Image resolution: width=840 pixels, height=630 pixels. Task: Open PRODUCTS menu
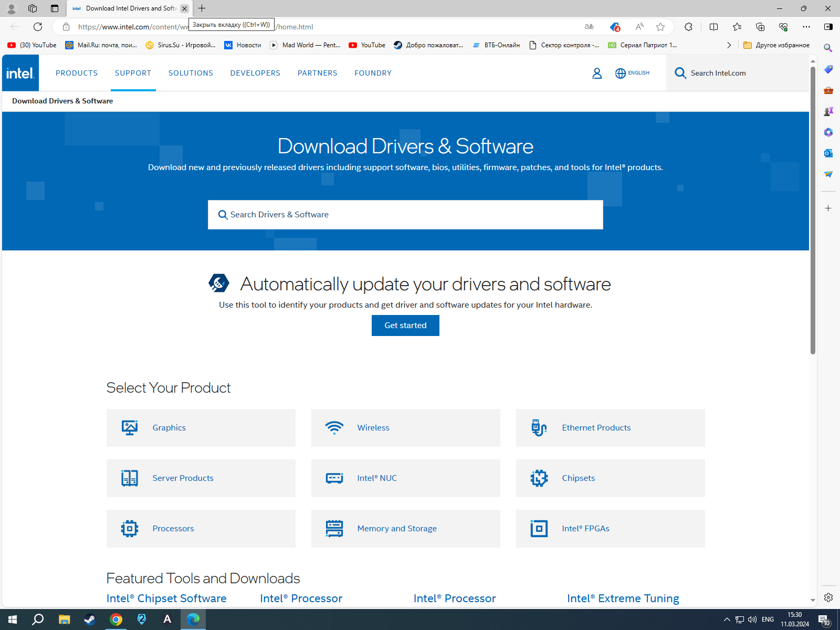tap(77, 73)
